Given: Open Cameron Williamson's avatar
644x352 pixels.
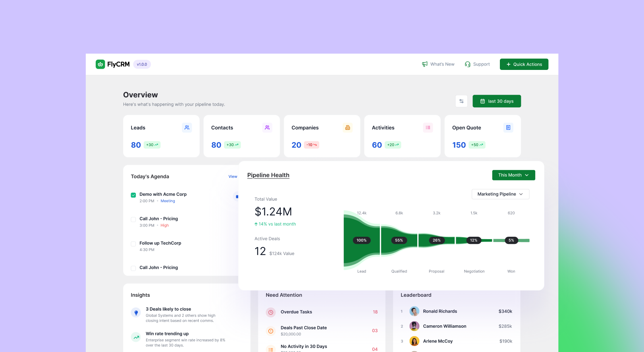Looking at the screenshot, I should tap(415, 326).
